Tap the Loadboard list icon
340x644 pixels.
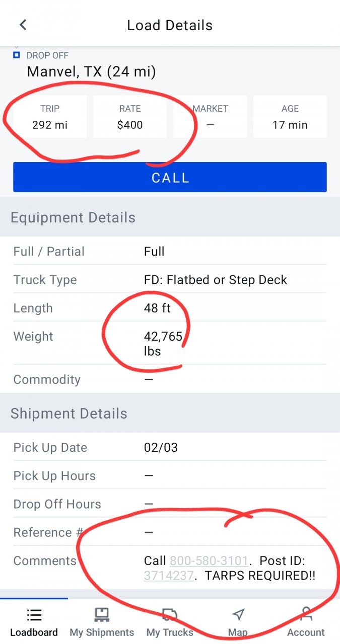click(x=34, y=615)
